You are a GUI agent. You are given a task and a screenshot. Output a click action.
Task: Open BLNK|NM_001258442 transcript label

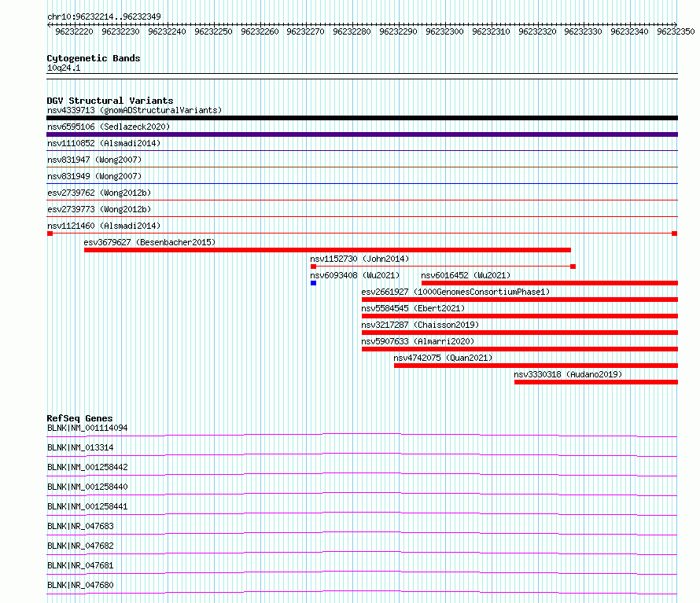pos(87,467)
